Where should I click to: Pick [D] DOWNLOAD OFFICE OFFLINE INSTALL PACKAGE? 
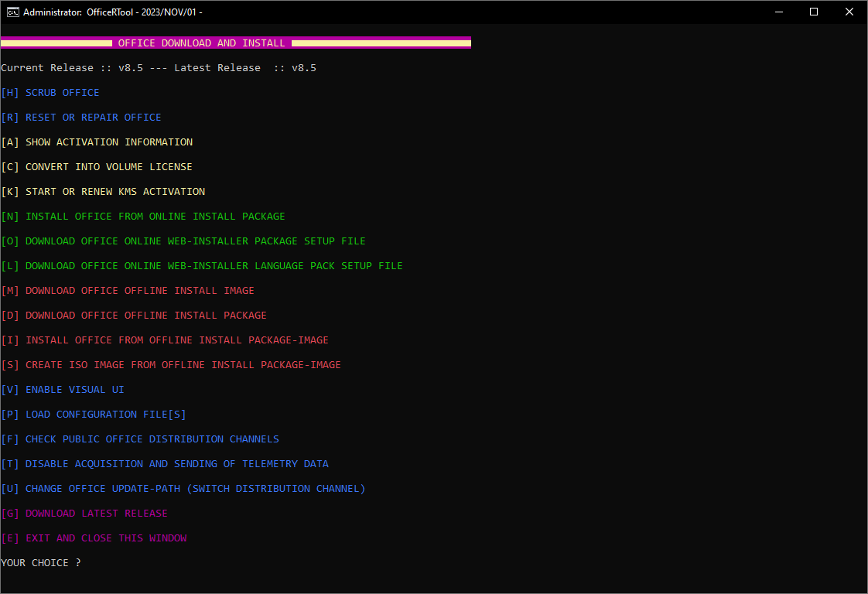tap(134, 316)
